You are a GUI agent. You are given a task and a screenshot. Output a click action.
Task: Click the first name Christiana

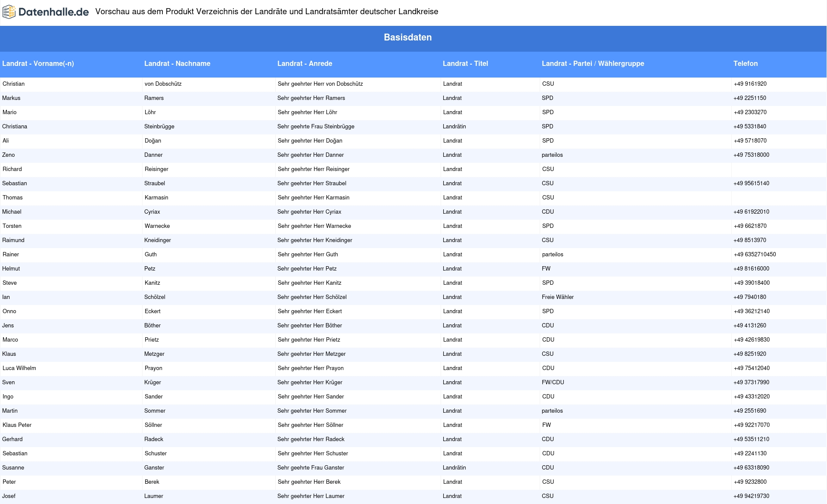15,127
